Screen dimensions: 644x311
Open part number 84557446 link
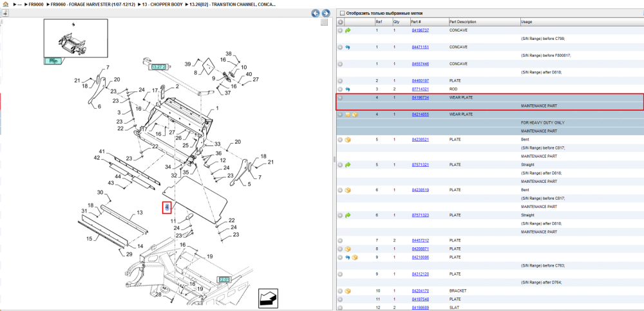420,64
